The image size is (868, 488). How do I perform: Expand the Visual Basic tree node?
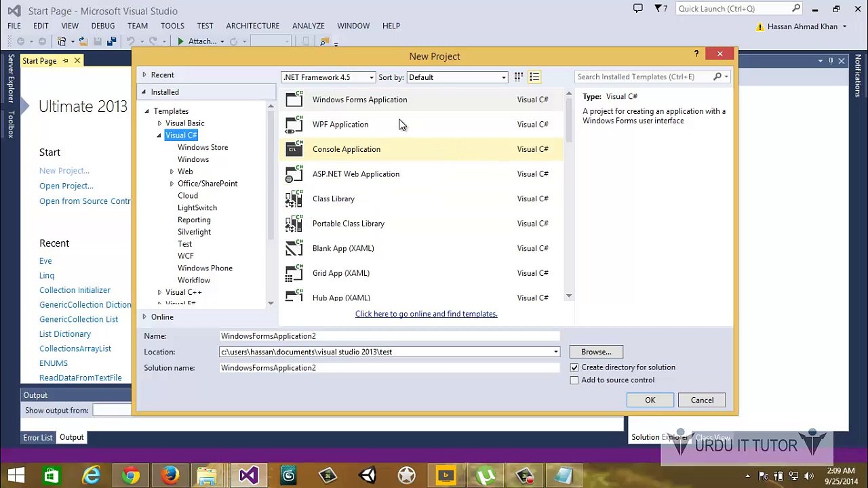pos(159,123)
